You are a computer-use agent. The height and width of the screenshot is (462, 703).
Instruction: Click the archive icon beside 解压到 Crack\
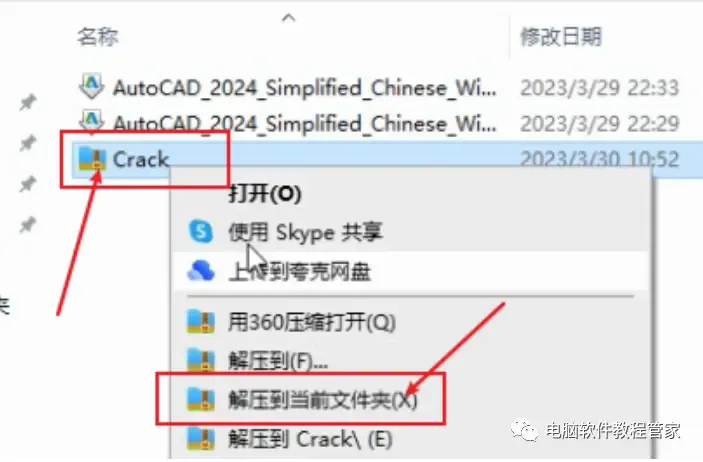[x=200, y=439]
